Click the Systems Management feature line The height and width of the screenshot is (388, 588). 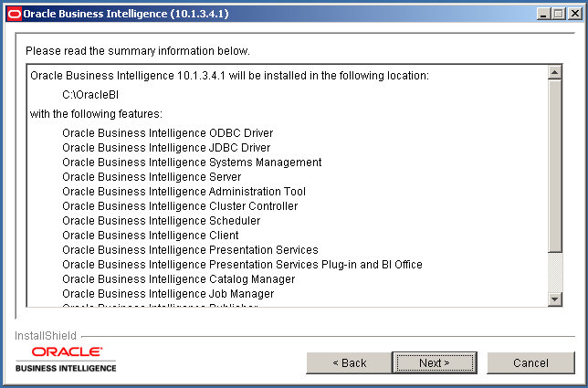coord(192,163)
